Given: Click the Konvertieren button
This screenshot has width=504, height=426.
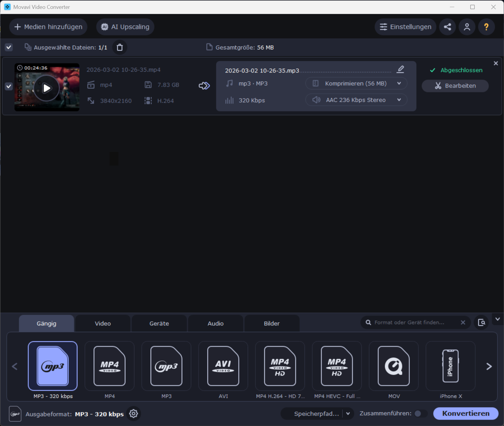Looking at the screenshot, I should [466, 414].
